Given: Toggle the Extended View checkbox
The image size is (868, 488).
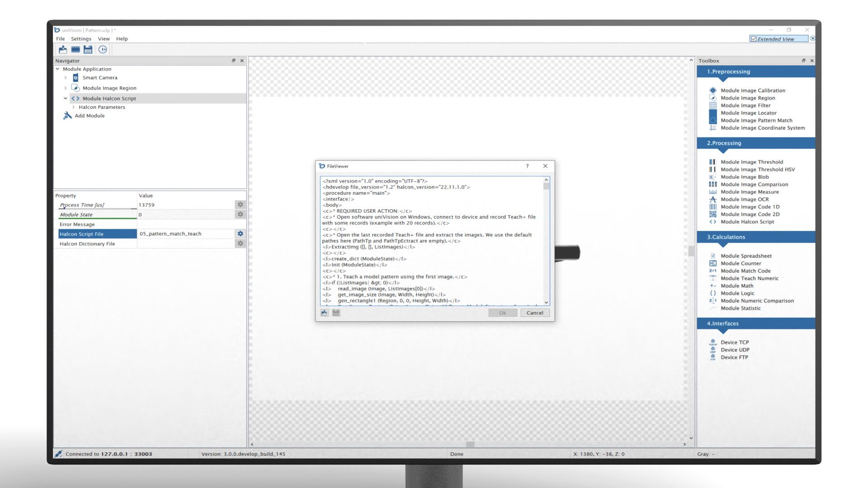Looking at the screenshot, I should (754, 39).
